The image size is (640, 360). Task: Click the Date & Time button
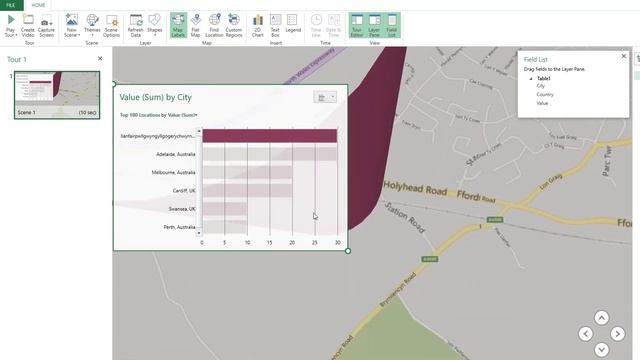[333, 26]
